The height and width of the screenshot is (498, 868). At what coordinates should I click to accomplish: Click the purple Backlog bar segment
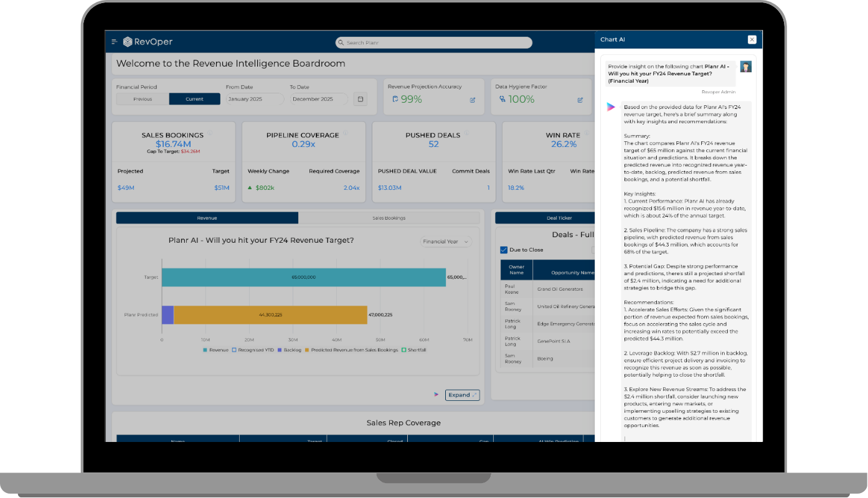(x=167, y=315)
